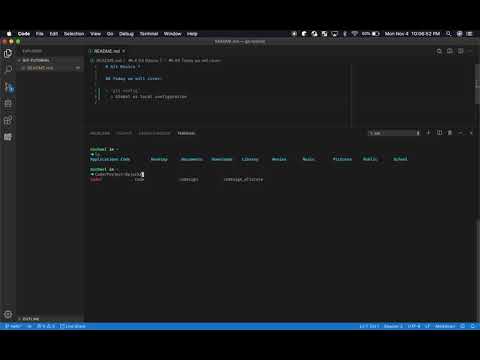Screen dimensions: 480x360
Task: Open the Code application menu
Action: click(24, 34)
